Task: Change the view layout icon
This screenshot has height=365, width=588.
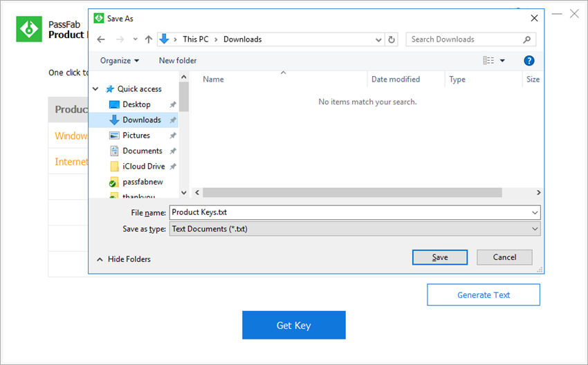Action: pos(488,60)
